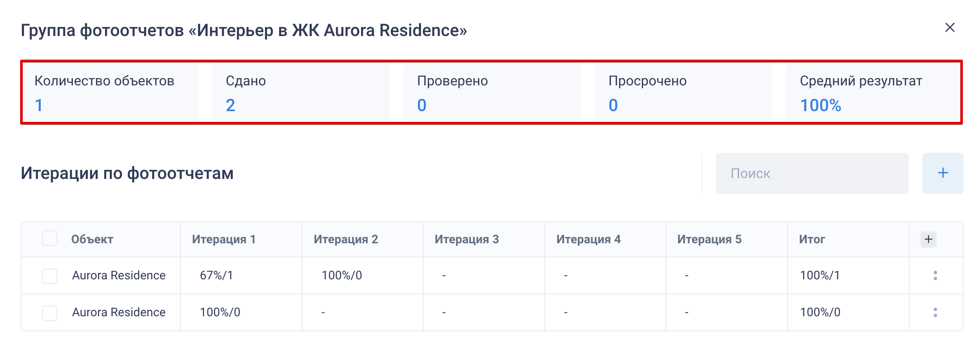Open the three-dot menu for the first Aurora Residence row
This screenshot has width=980, height=345.
click(x=935, y=275)
